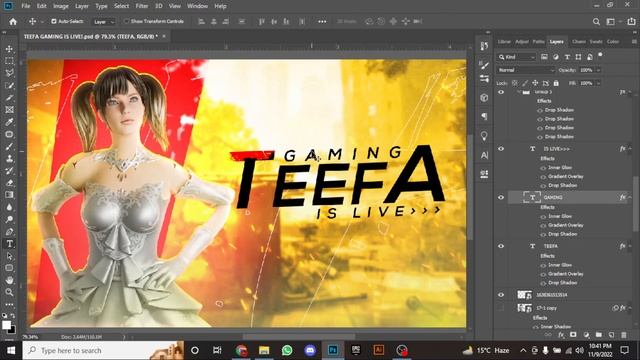The height and width of the screenshot is (360, 640).
Task: Open the Auto-Select Layer dropdown
Action: click(104, 22)
